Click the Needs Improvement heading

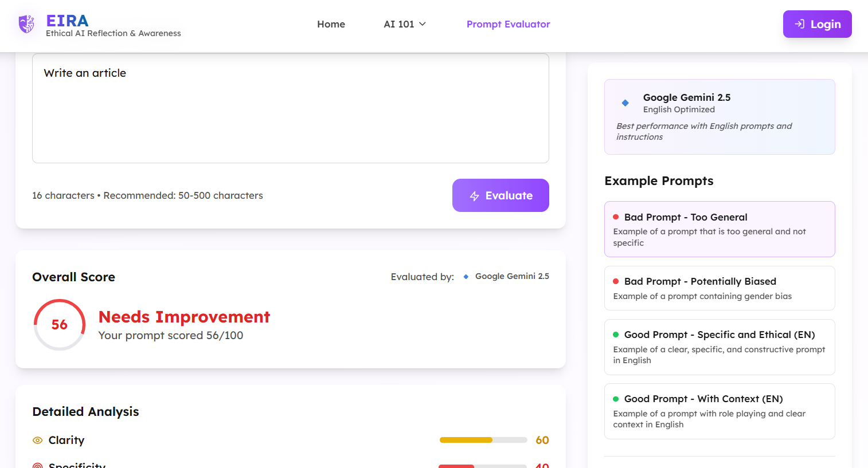[184, 317]
